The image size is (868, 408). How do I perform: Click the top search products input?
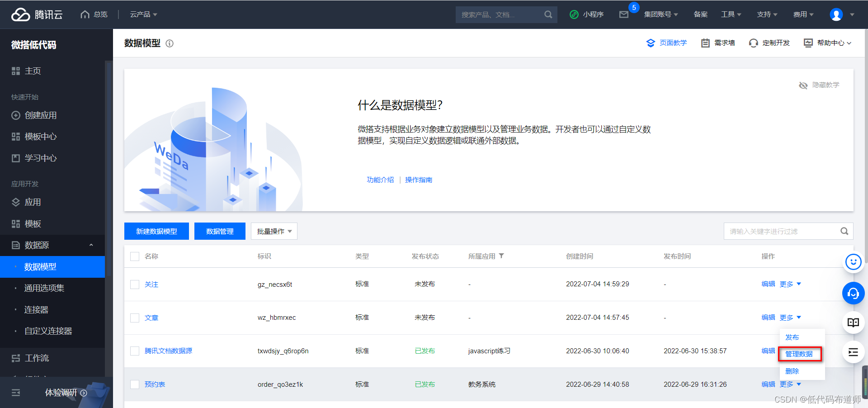click(500, 14)
